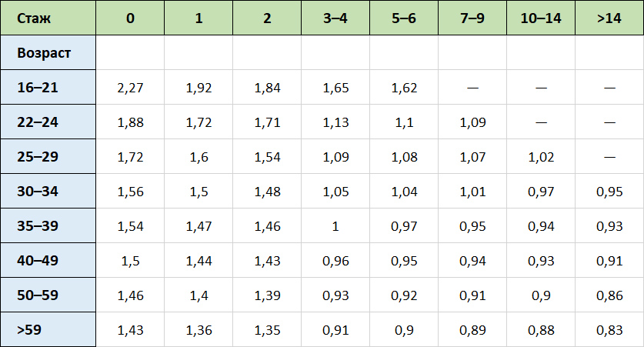Select the 1,01 cell in row 30–34
644x347 pixels.
pos(472,191)
